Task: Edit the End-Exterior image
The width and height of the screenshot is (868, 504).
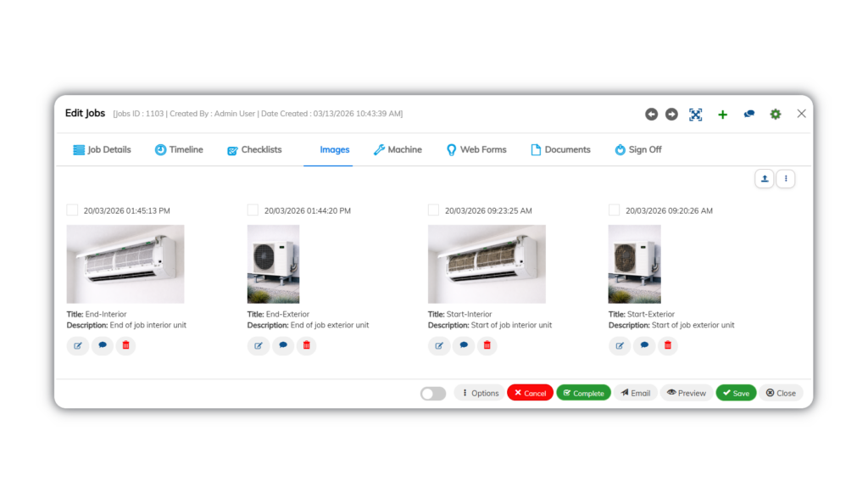Action: pyautogui.click(x=258, y=345)
